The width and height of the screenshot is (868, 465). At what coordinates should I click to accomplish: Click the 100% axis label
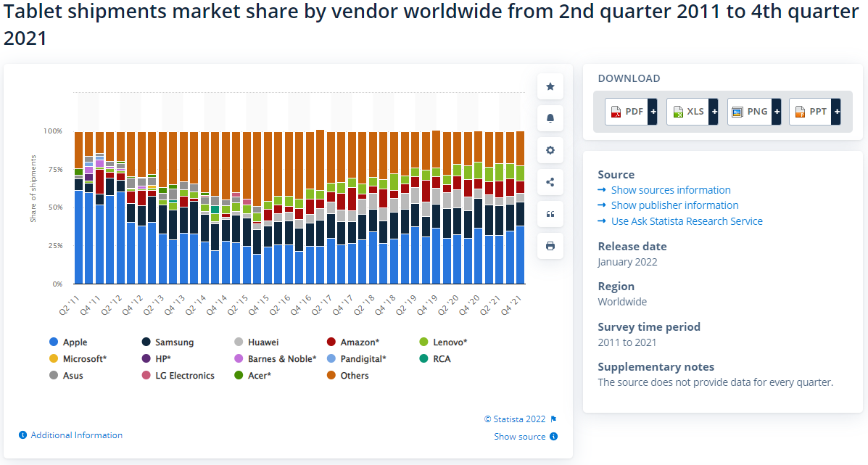click(x=53, y=131)
